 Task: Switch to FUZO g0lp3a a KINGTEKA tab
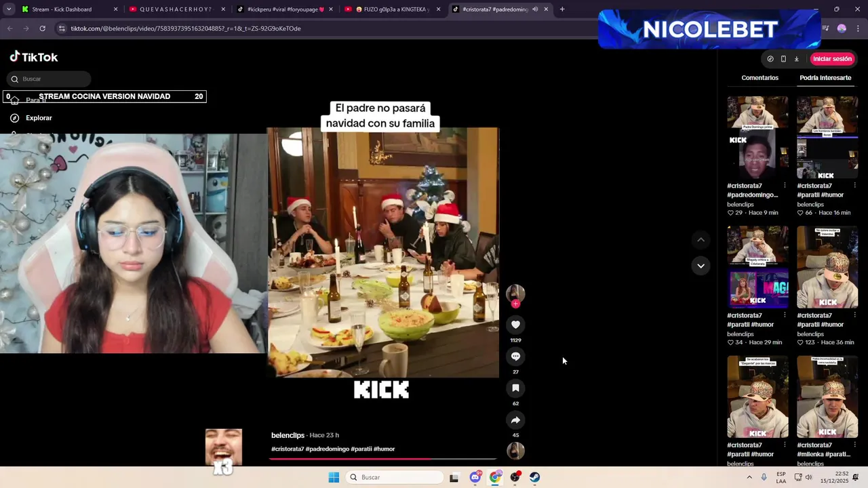393,9
